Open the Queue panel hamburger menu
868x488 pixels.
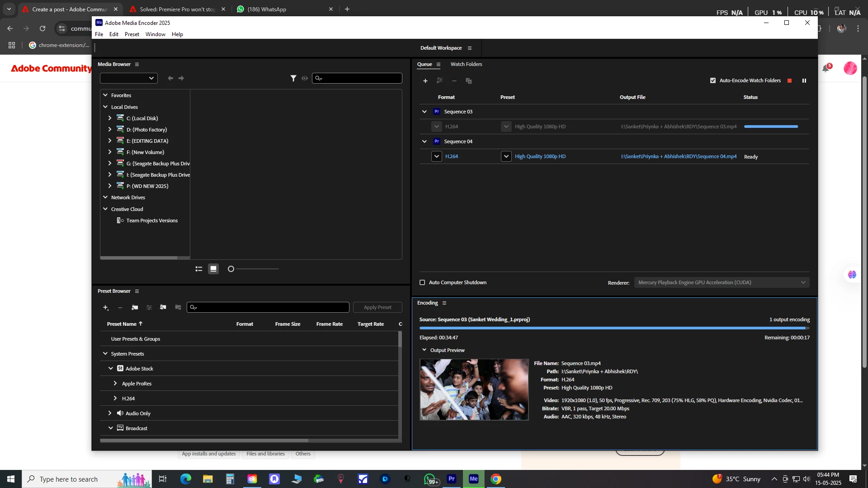point(438,65)
